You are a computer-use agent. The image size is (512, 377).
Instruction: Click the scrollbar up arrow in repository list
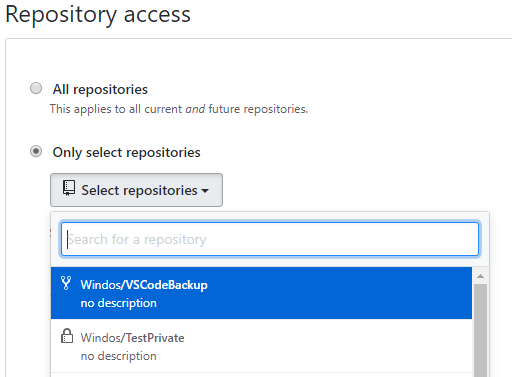point(480,276)
